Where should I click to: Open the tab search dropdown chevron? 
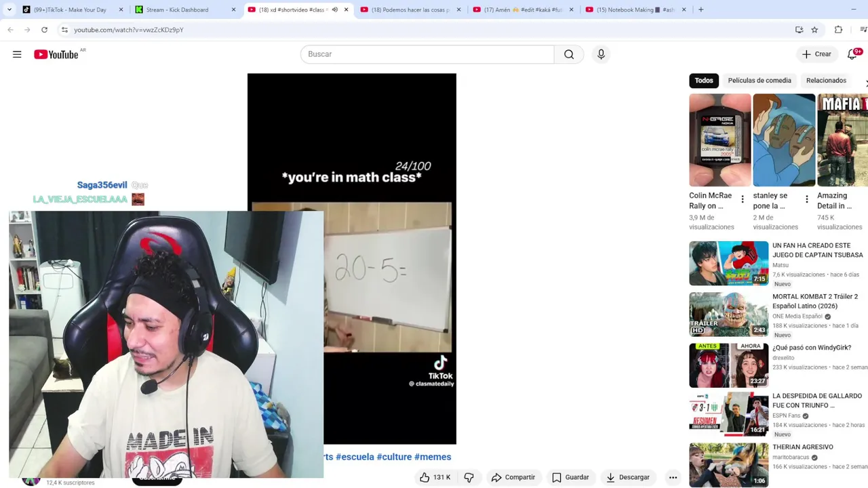(9, 9)
